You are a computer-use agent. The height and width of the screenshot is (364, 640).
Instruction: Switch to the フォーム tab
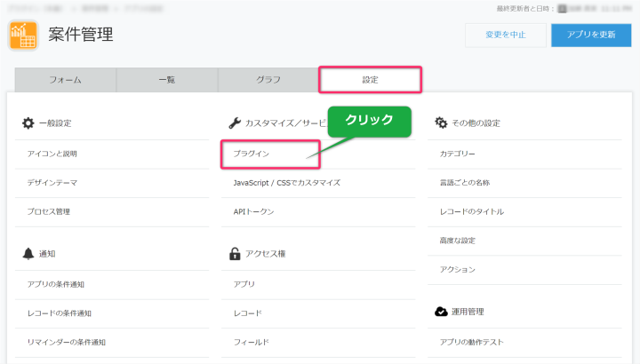point(65,80)
